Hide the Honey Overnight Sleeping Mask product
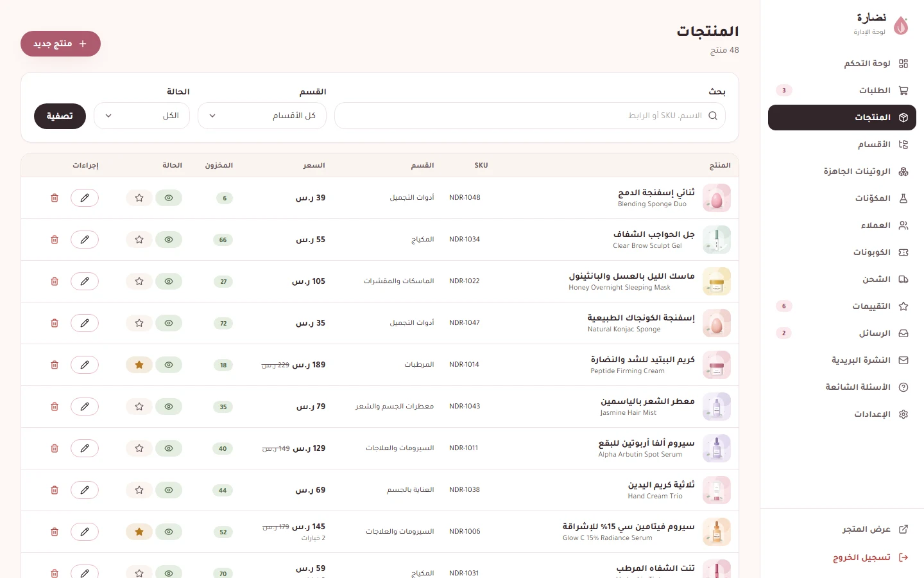The height and width of the screenshot is (578, 924). pos(169,281)
